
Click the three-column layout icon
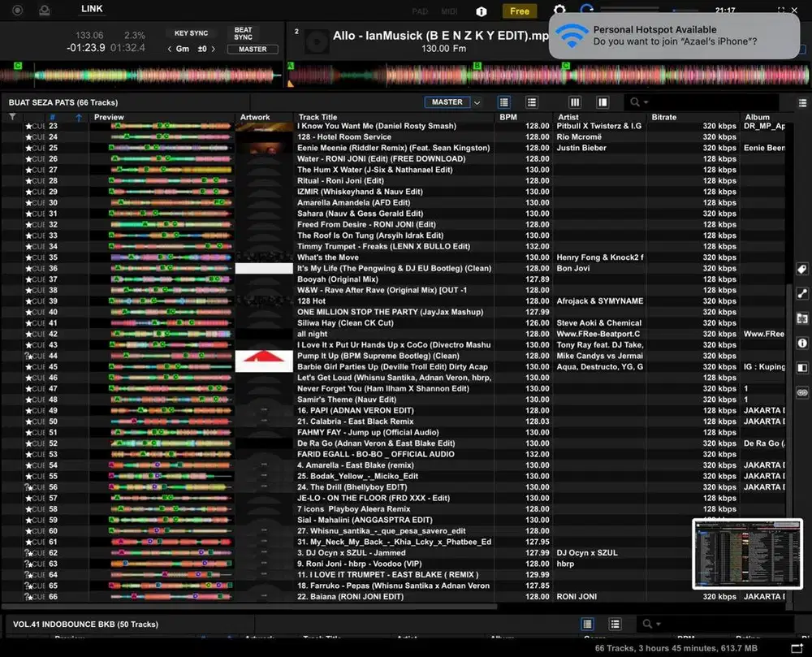click(x=575, y=102)
